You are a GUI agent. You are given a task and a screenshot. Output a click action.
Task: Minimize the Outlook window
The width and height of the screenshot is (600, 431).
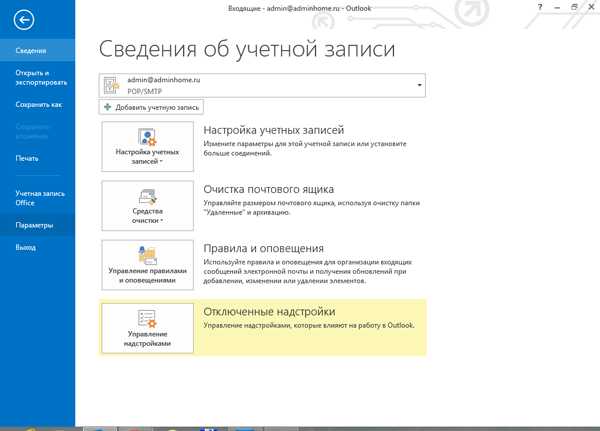(x=557, y=7)
